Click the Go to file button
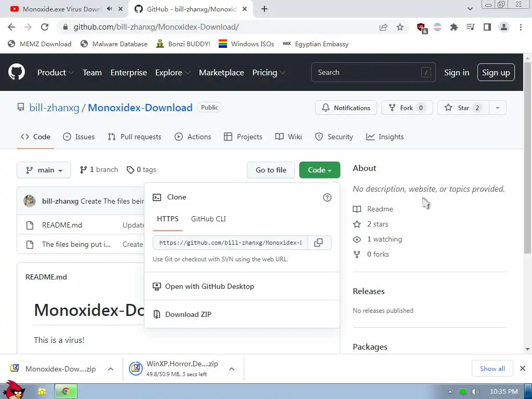The height and width of the screenshot is (399, 532). tap(271, 170)
